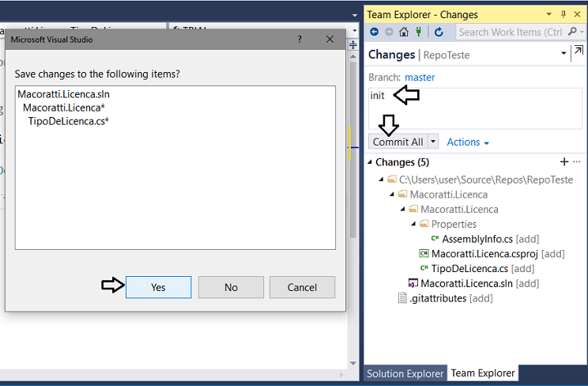Open the editor navigation bar dropdown arrow
This screenshot has height=386, width=588.
click(355, 30)
